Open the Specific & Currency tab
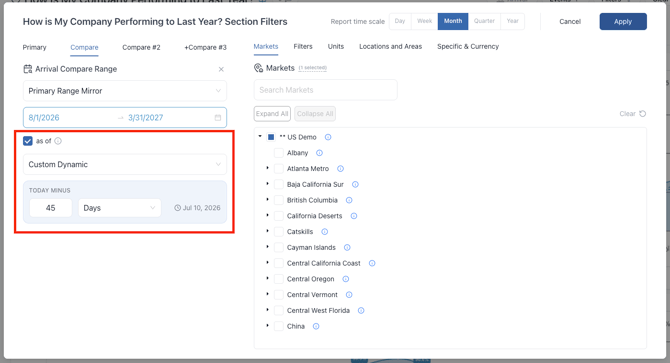This screenshot has width=670, height=363. click(468, 47)
